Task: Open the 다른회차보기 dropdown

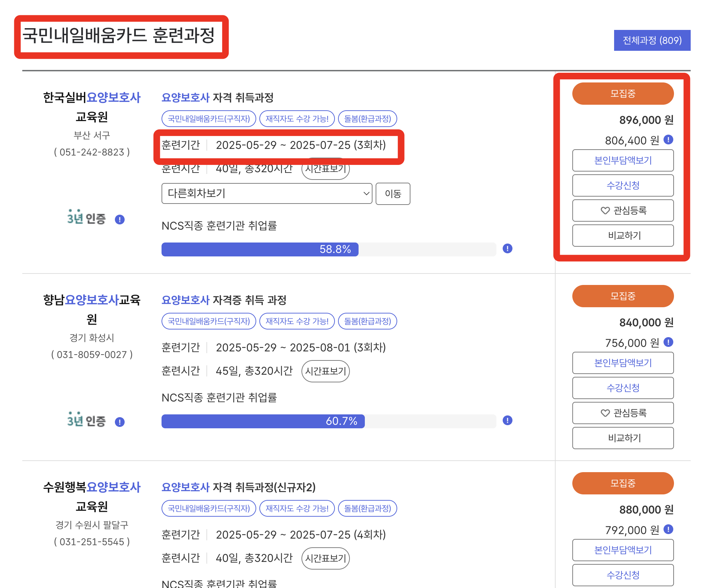Action: pos(266,194)
